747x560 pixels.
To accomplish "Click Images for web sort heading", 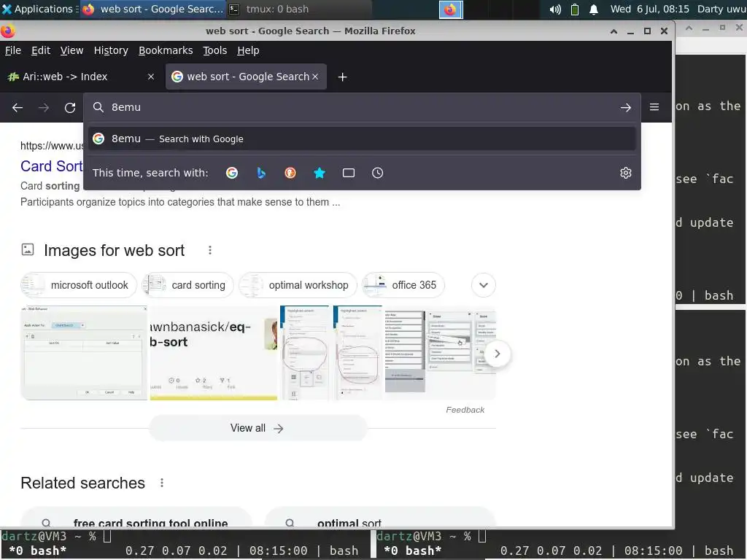I will (x=114, y=251).
